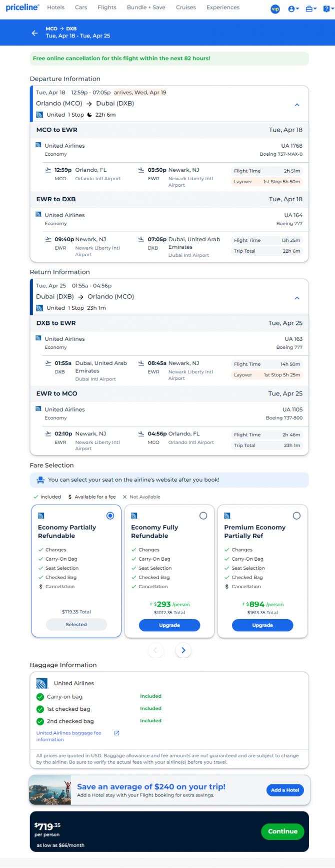Click the green Continue button
Image resolution: width=335 pixels, height=868 pixels.
(x=282, y=831)
